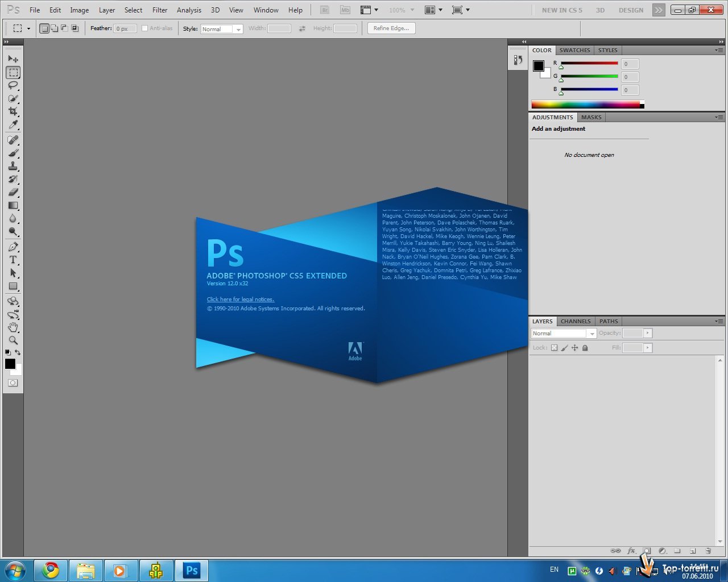
Task: Open the Windows Start menu
Action: pyautogui.click(x=15, y=570)
